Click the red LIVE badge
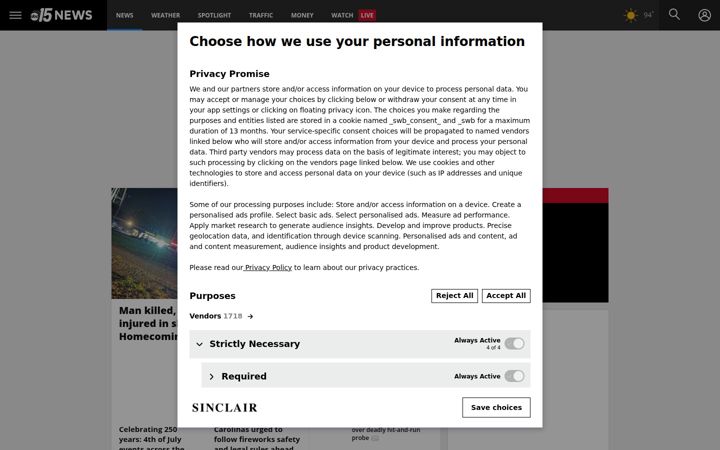This screenshot has height=450, width=720. pos(367,15)
